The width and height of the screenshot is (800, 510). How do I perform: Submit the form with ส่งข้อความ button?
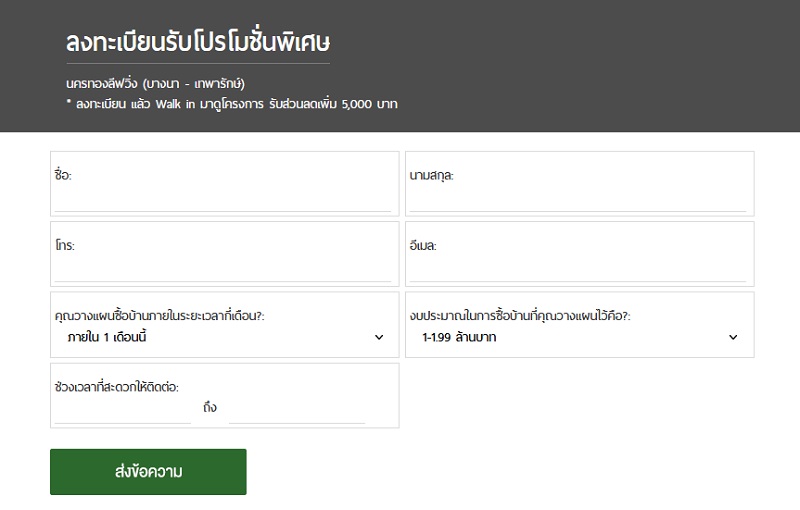(148, 472)
